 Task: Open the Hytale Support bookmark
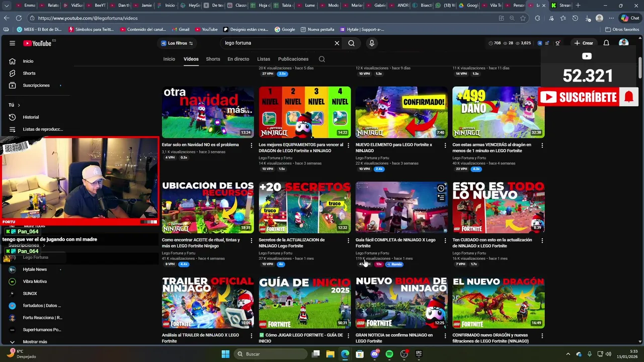[x=363, y=30]
